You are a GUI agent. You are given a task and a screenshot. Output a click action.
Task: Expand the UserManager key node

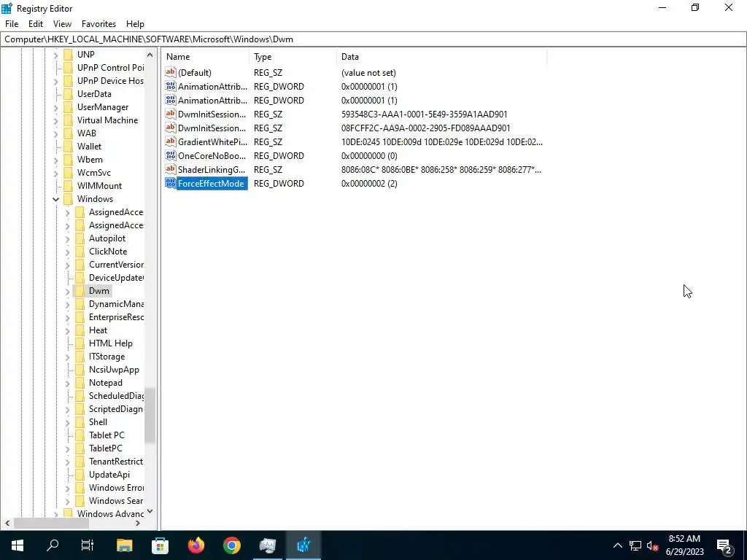[x=55, y=107]
